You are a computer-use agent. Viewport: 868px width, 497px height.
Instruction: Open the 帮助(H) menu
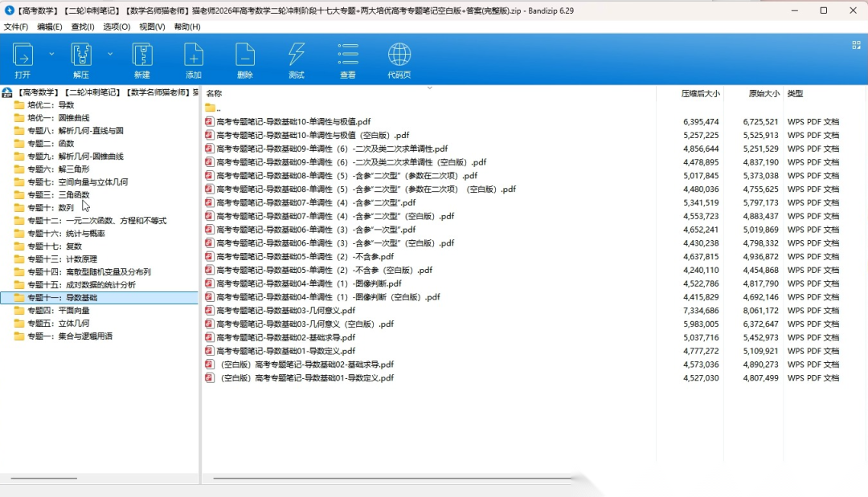coord(187,26)
